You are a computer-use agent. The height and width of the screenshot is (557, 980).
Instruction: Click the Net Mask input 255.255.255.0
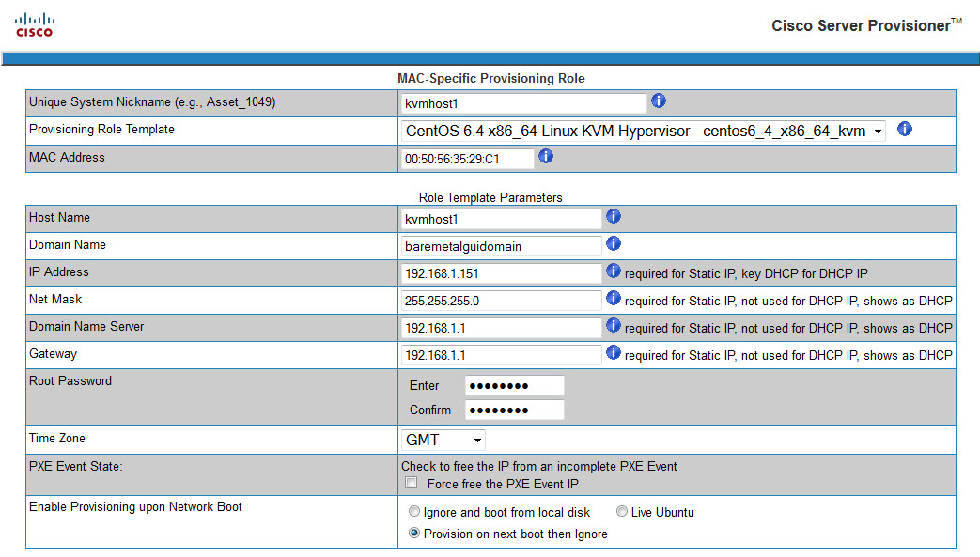501,301
